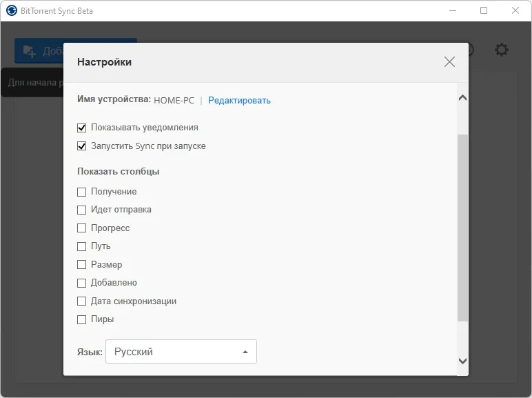Image resolution: width=532 pixels, height=398 pixels.
Task: Enable the Прогресс column checkbox
Action: click(81, 228)
